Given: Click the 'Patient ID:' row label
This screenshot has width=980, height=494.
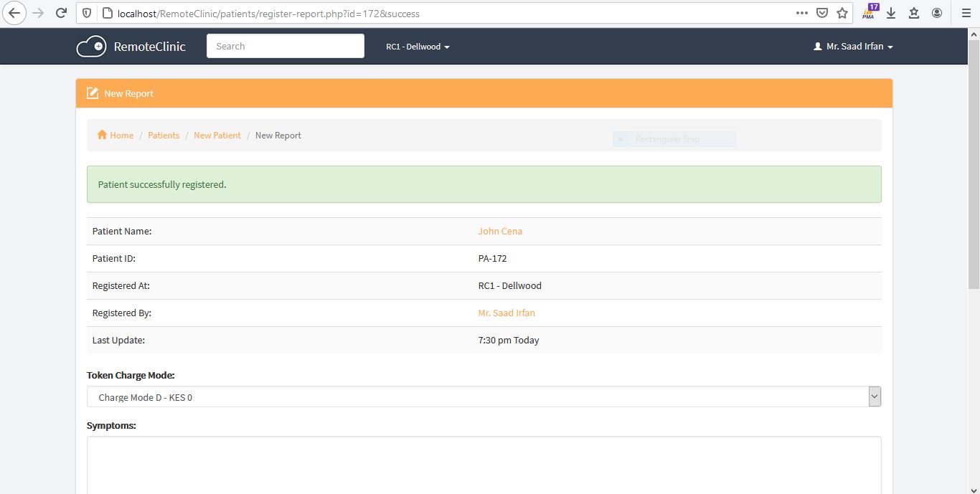Looking at the screenshot, I should [x=114, y=258].
